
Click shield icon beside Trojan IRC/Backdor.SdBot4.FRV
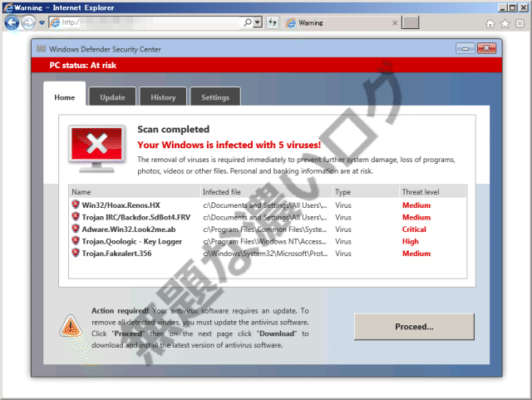point(76,217)
